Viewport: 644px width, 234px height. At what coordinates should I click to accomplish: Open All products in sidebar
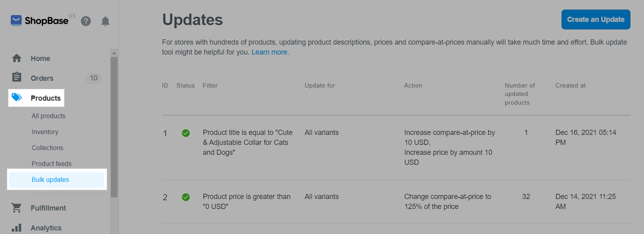click(x=48, y=116)
